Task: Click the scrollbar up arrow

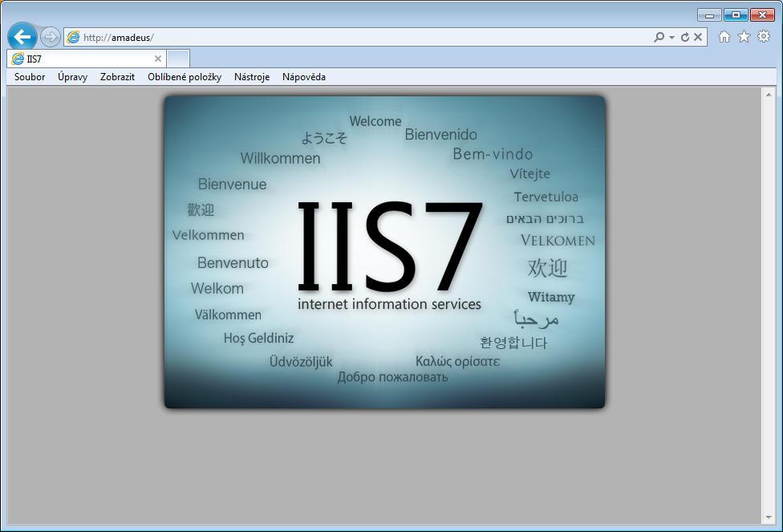Action: pos(769,95)
